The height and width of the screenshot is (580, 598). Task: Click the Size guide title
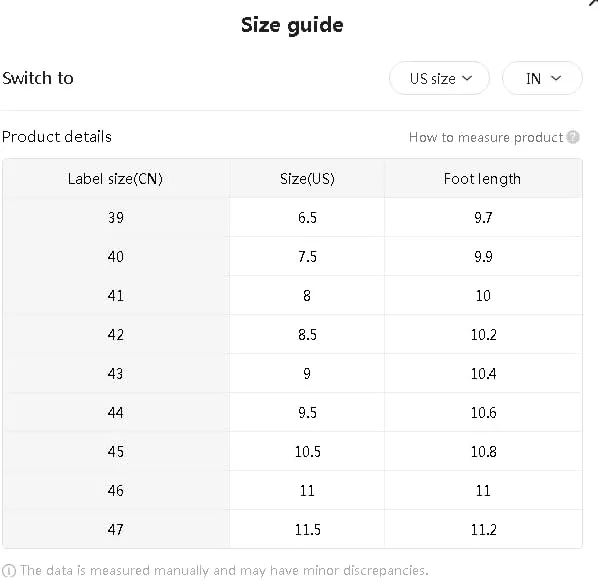click(292, 26)
